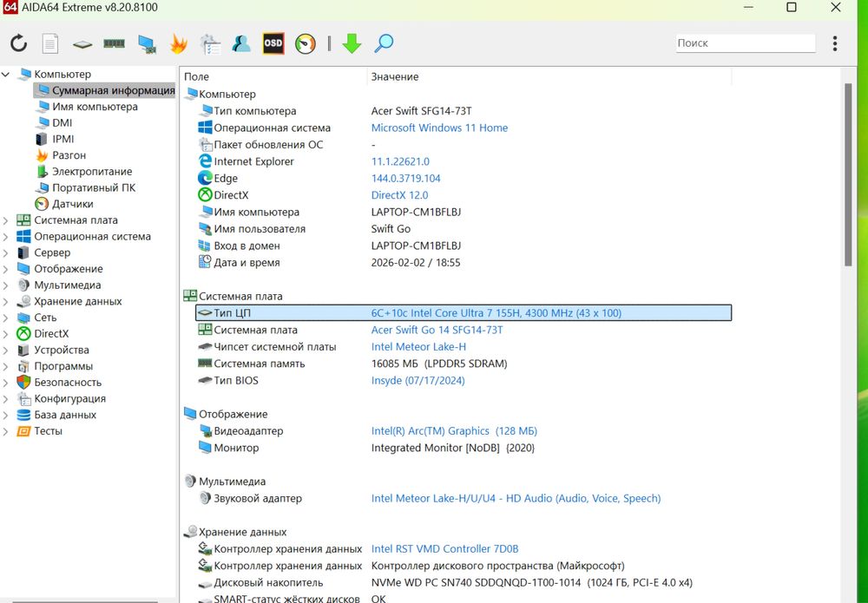The height and width of the screenshot is (603, 868).
Task: Open the DirectX 12.0 link
Action: coord(399,195)
